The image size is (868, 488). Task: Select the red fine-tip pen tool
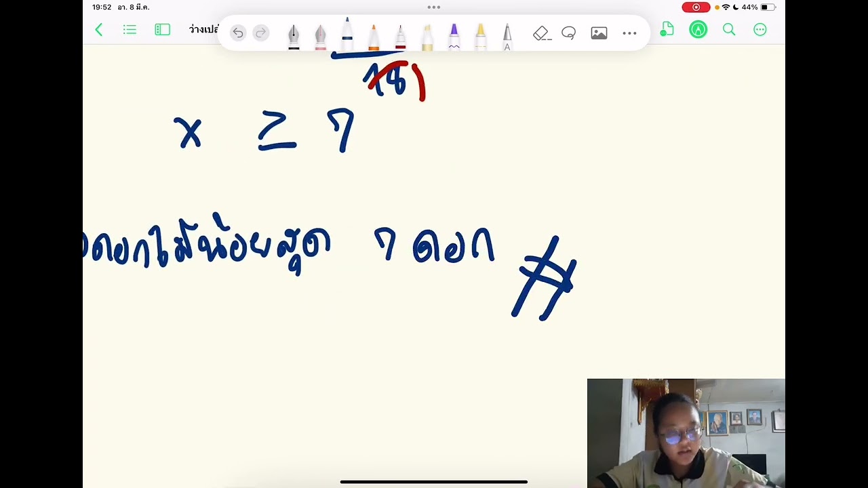400,37
